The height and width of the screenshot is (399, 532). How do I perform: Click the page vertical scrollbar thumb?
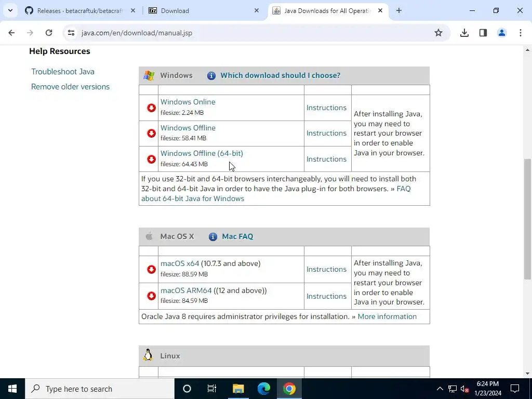tap(527, 219)
